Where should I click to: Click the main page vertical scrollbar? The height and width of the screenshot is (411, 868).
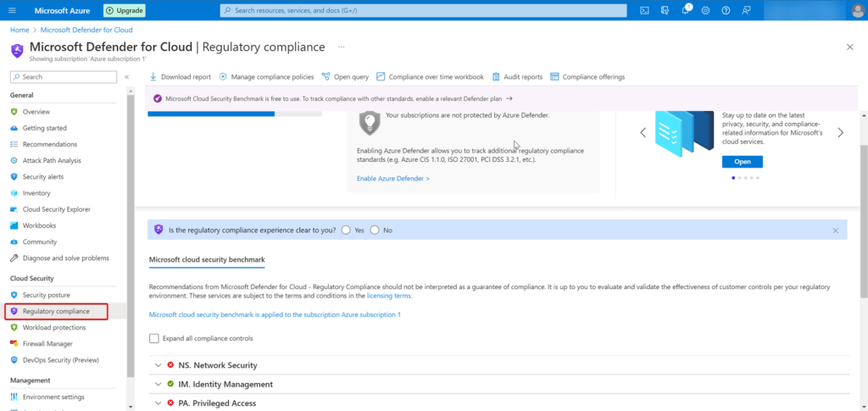coord(864,221)
